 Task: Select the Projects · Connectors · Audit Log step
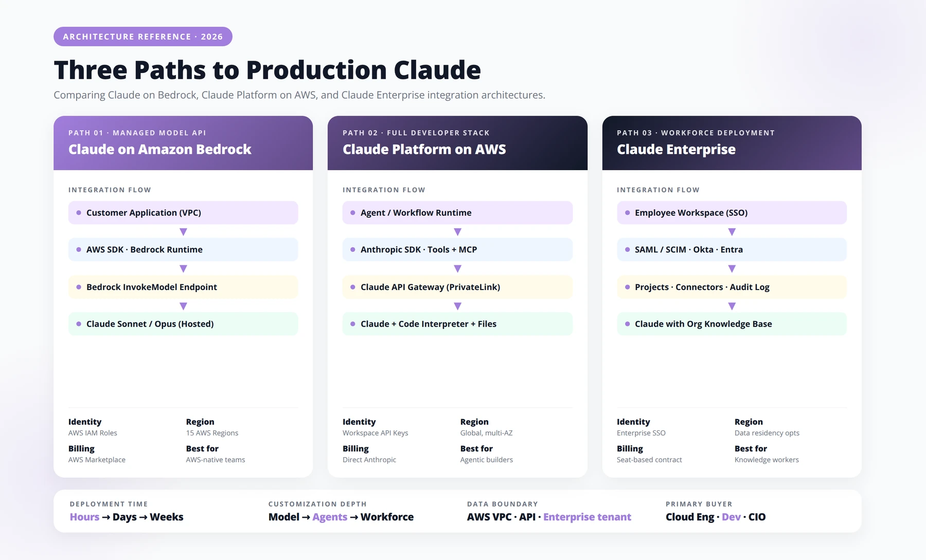732,287
